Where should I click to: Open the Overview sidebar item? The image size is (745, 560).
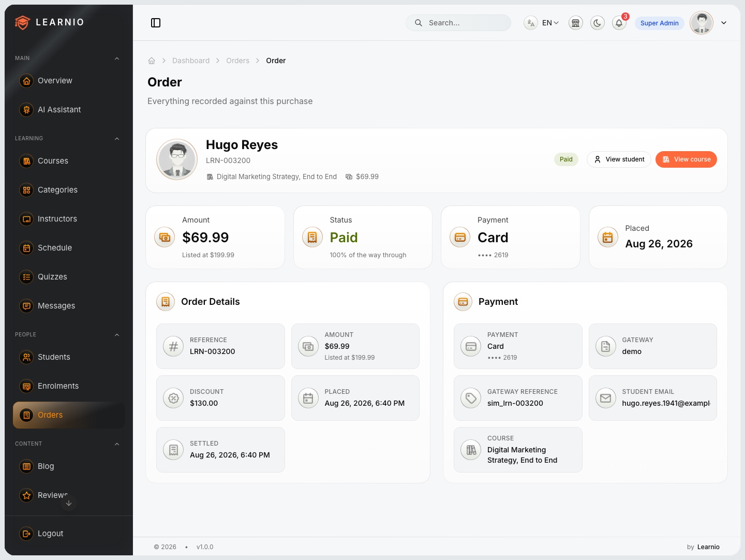(69, 81)
